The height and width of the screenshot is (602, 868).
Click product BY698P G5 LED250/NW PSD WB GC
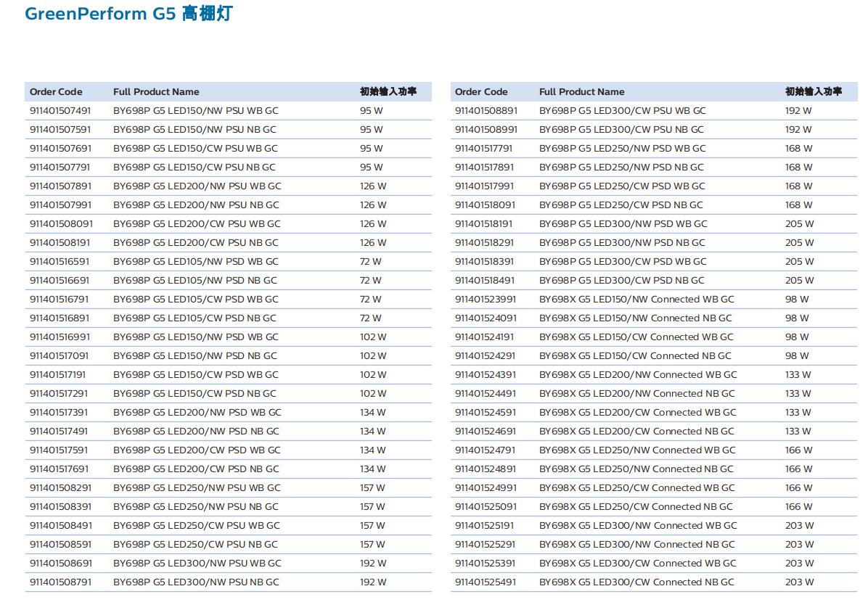(x=622, y=149)
